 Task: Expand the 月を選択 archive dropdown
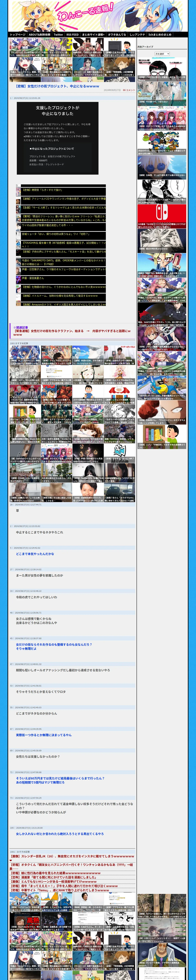pyautogui.click(x=162, y=54)
